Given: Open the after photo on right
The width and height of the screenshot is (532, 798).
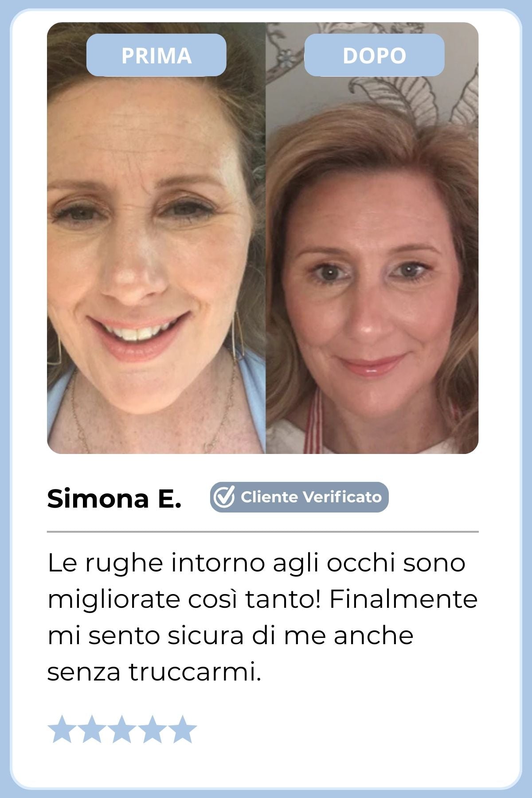Looking at the screenshot, I should tap(372, 238).
